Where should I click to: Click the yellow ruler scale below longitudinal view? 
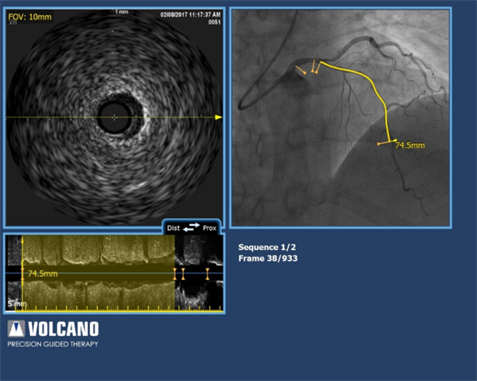click(x=119, y=309)
